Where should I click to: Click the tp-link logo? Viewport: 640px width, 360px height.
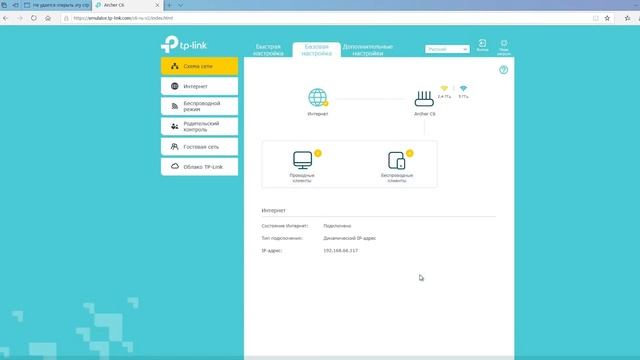click(x=184, y=44)
